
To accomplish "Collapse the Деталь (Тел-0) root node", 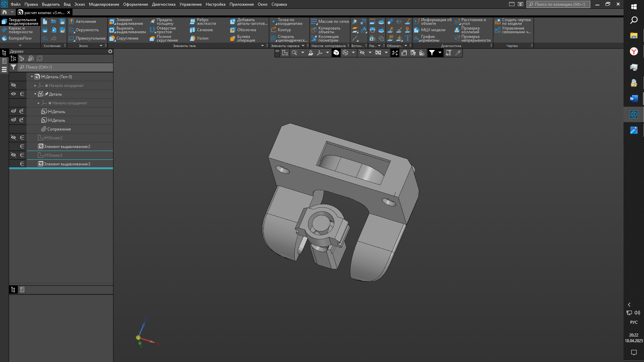I will click(32, 77).
